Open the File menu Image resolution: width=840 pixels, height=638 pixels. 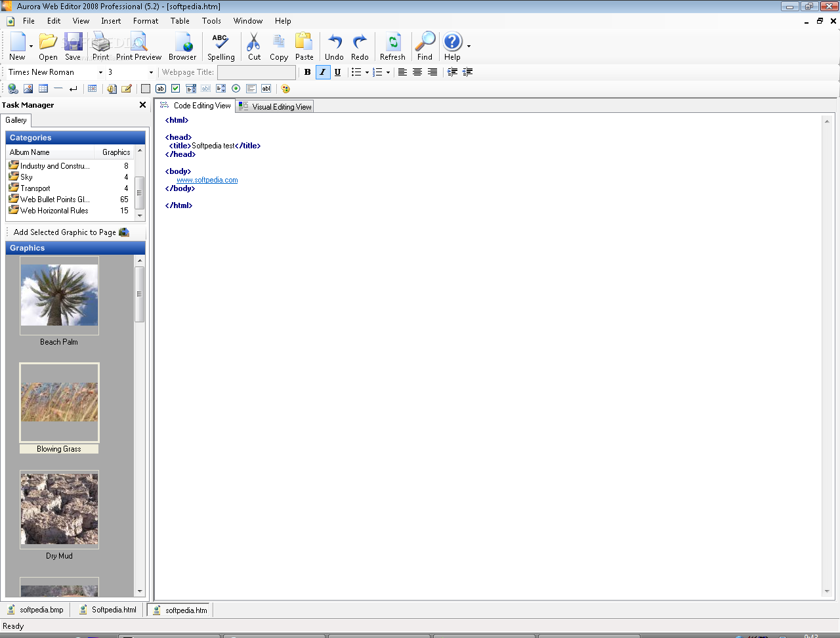(29, 21)
